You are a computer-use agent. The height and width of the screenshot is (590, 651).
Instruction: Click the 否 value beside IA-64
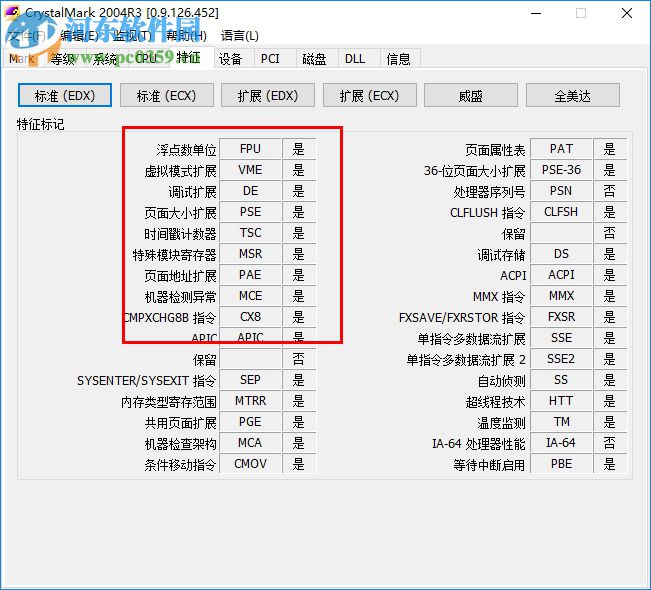click(x=609, y=443)
